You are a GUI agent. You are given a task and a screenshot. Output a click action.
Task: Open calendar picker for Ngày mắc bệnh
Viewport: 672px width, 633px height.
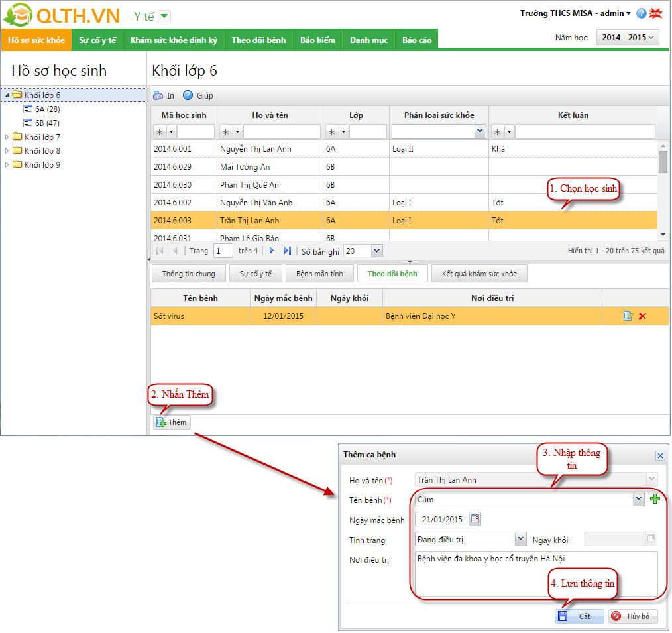pos(475,519)
